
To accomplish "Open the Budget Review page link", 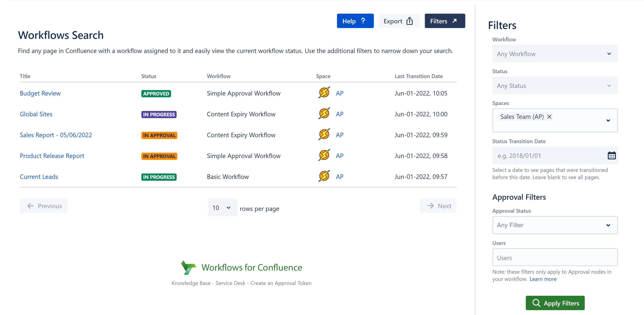I will 40,93.
